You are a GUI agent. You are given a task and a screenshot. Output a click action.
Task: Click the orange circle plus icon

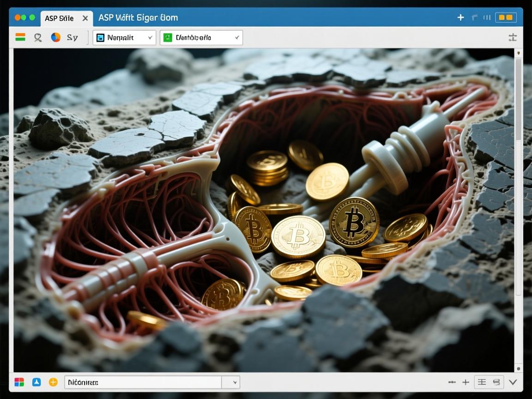[x=53, y=382]
